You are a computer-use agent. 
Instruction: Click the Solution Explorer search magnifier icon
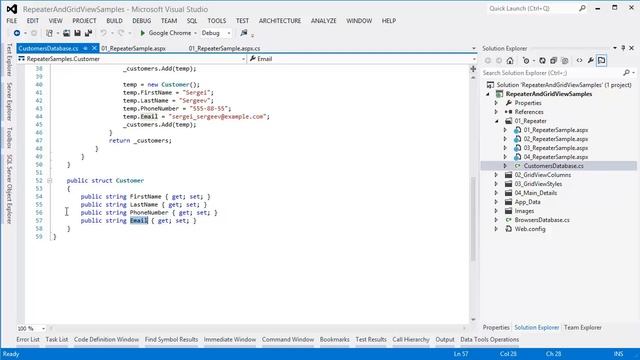(627, 73)
